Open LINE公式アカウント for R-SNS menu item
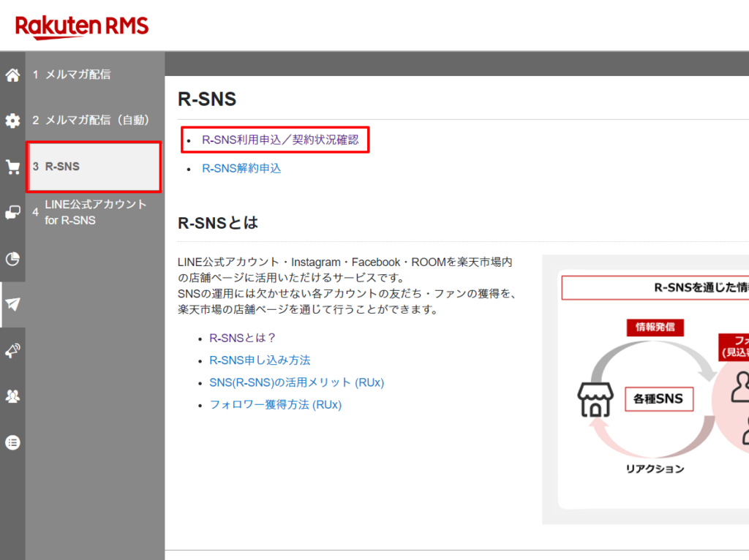Screen dimensions: 749x560 coord(95,213)
